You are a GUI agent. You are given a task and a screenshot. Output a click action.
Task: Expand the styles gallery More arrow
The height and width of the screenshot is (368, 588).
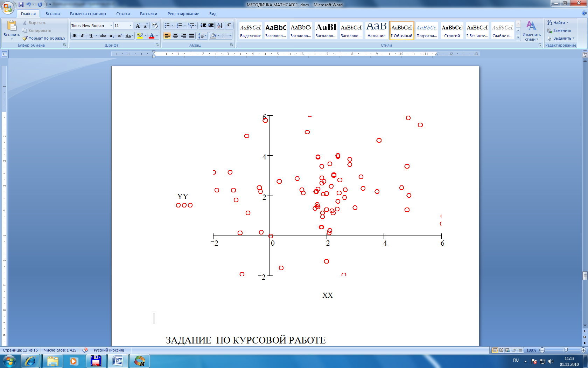(518, 37)
